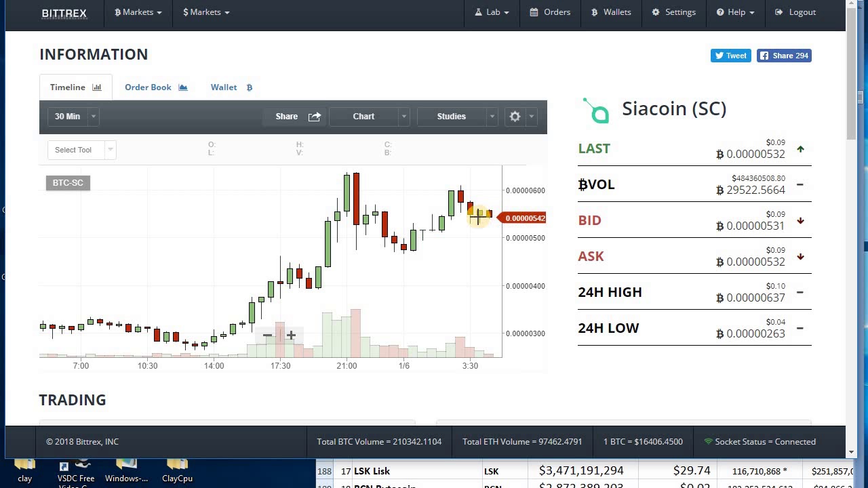The image size is (868, 488).
Task: Click the 21:00 time axis label
Action: (347, 366)
